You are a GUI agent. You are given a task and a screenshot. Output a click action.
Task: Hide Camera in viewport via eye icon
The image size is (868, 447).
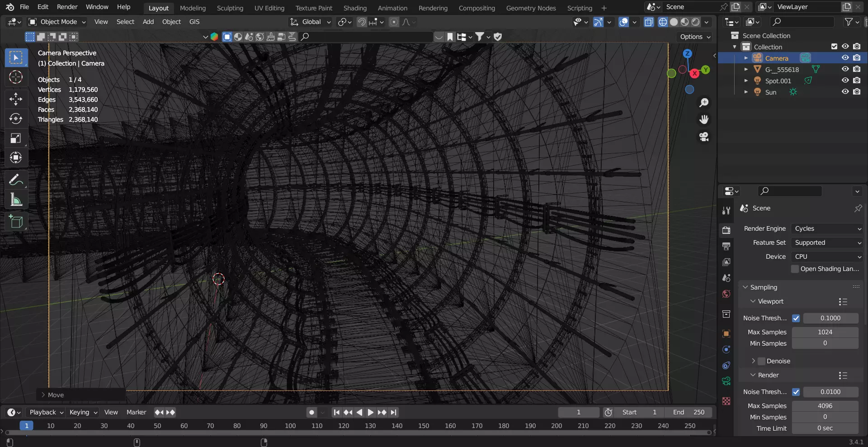click(x=845, y=58)
